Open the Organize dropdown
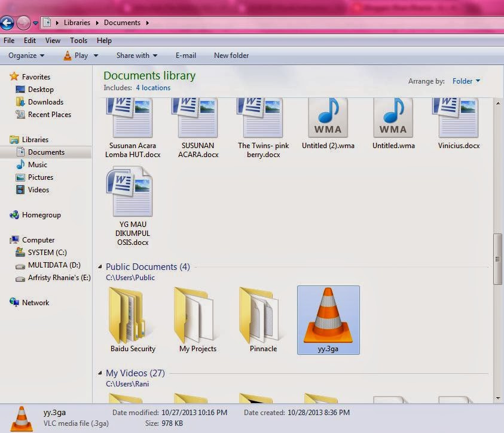The height and width of the screenshot is (433, 504). [26, 56]
